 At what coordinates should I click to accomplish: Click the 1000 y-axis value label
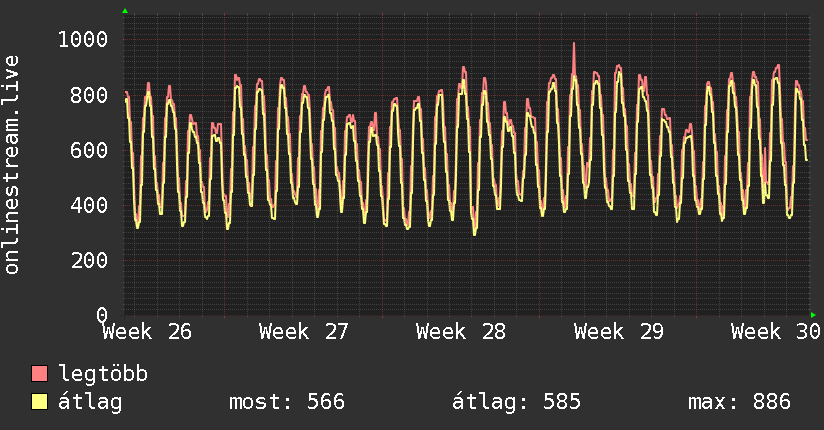83,39
